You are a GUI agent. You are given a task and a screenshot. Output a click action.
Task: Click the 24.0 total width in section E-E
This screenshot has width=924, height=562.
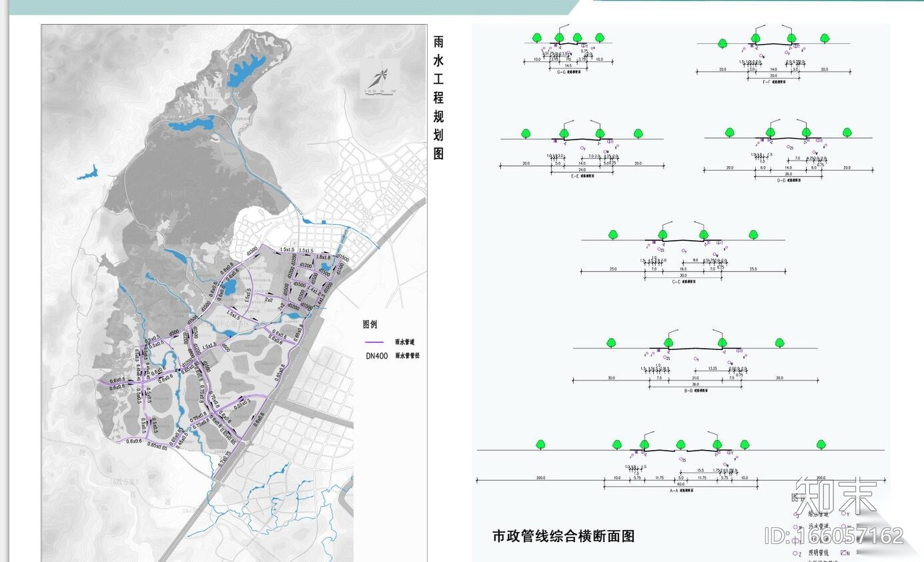[x=582, y=170]
